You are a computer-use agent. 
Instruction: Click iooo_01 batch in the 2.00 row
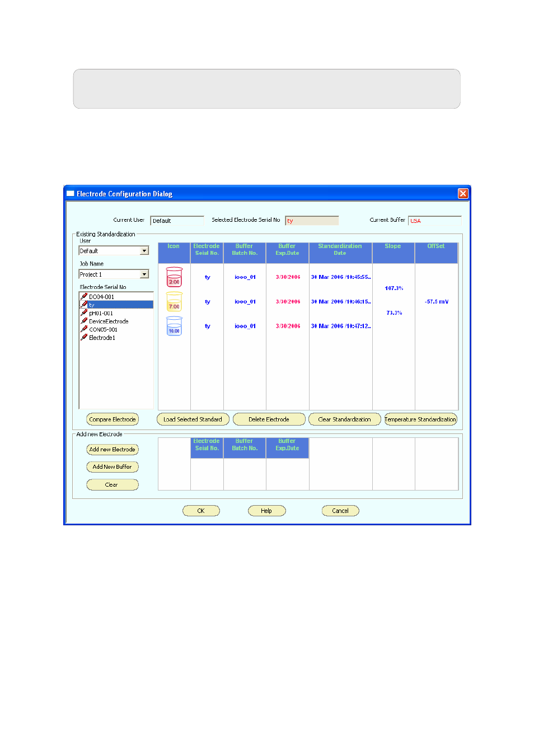pyautogui.click(x=245, y=277)
